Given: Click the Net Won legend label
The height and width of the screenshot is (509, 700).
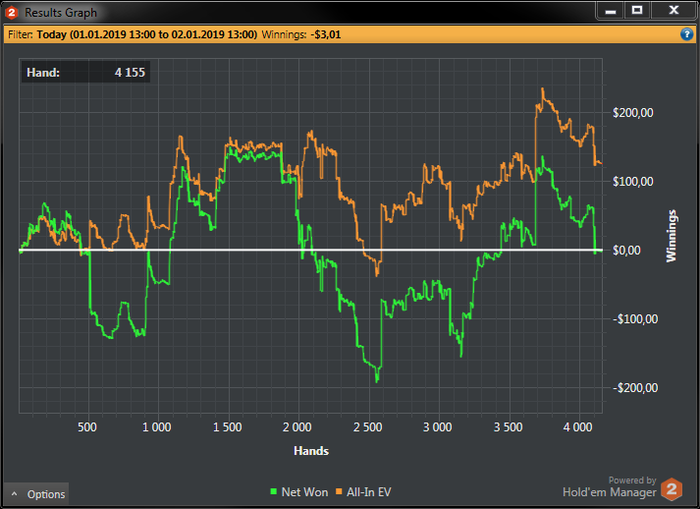Looking at the screenshot, I should (305, 492).
